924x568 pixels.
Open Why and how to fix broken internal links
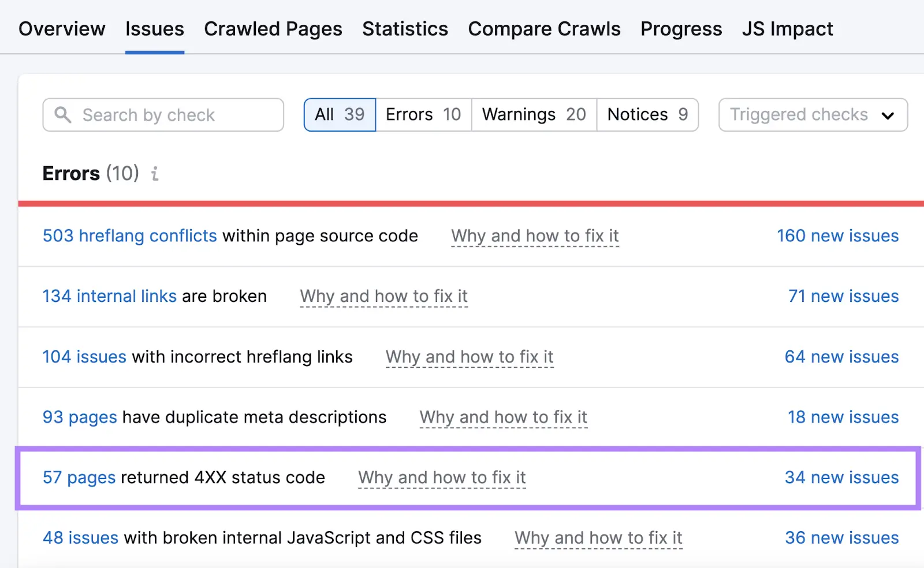coord(383,296)
